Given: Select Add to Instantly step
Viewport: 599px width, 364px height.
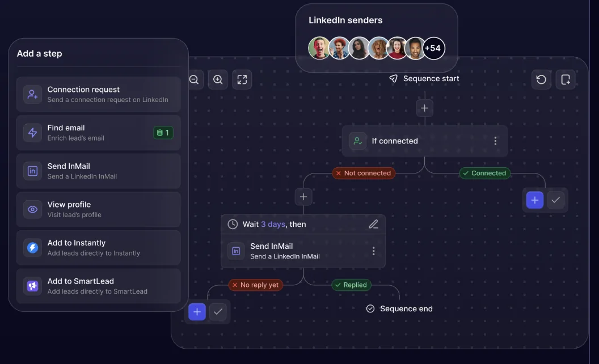Looking at the screenshot, I should click(98, 248).
